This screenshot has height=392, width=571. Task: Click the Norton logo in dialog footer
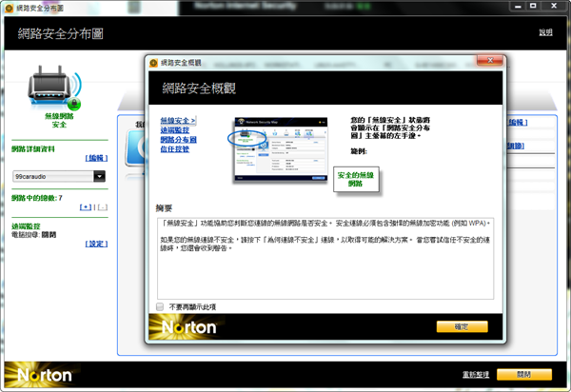coord(188,327)
